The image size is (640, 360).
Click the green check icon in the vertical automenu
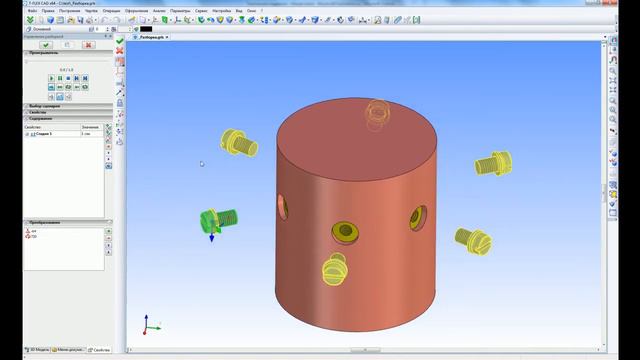(x=120, y=41)
